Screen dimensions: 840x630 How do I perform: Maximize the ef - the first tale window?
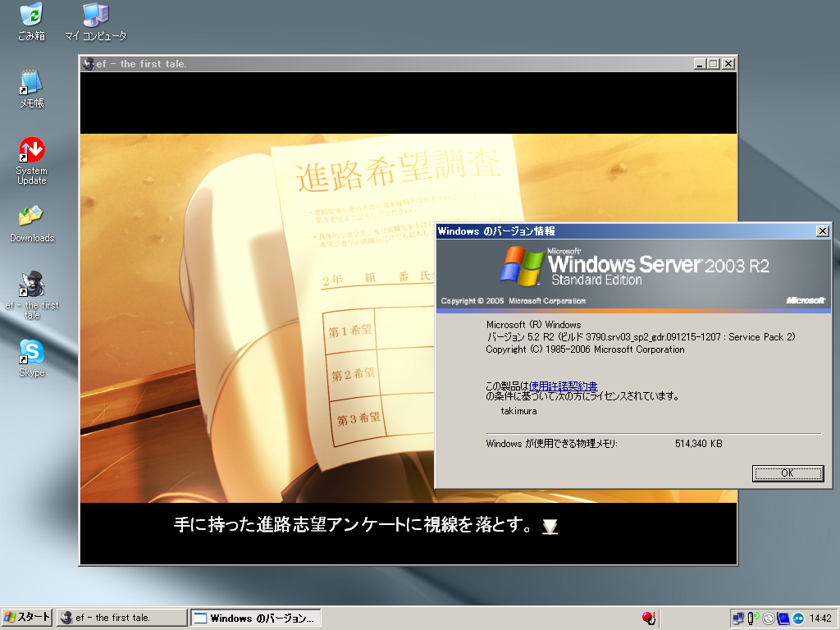pyautogui.click(x=714, y=64)
